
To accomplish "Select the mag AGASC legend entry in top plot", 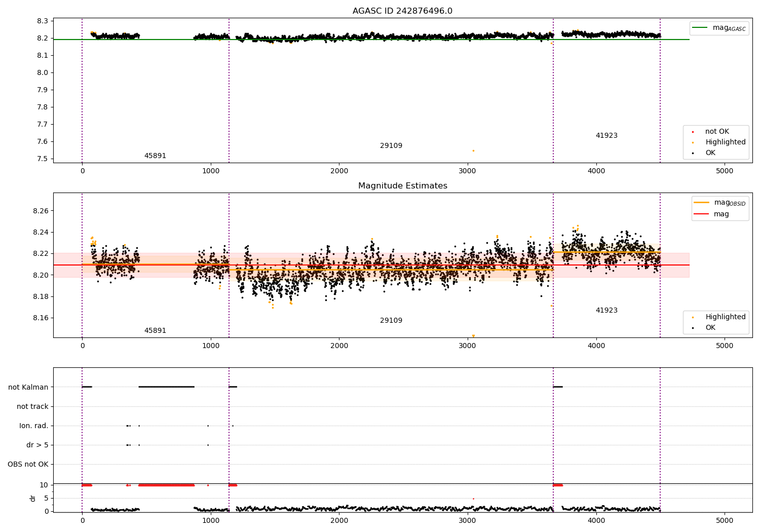I will (719, 28).
